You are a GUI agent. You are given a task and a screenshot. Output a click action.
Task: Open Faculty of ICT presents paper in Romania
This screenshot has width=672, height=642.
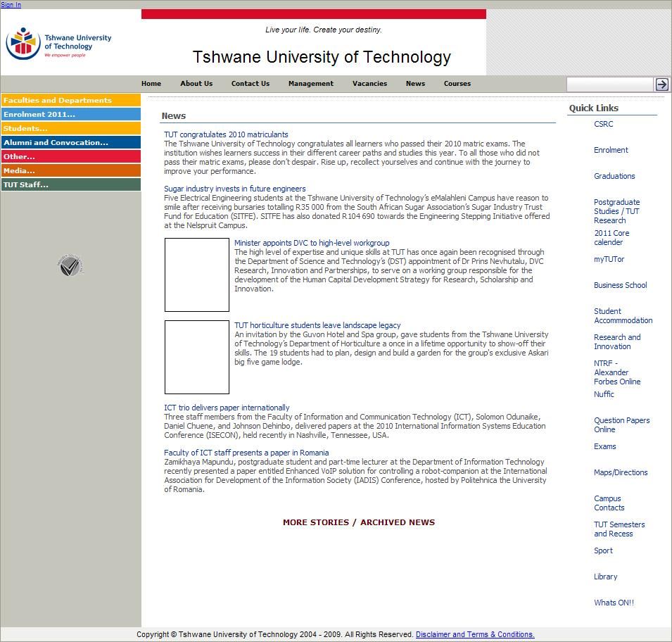coord(246,453)
